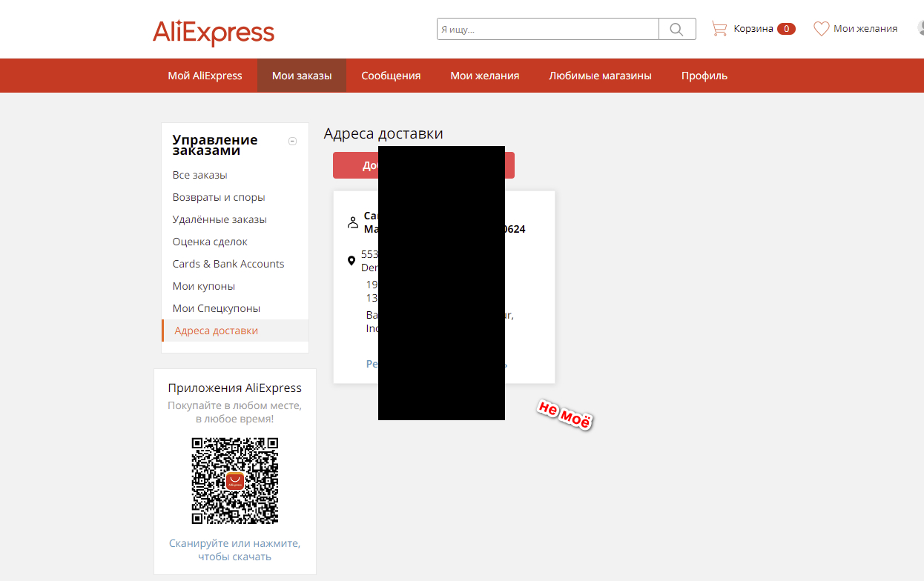Switch to the Профиль tab

click(704, 76)
